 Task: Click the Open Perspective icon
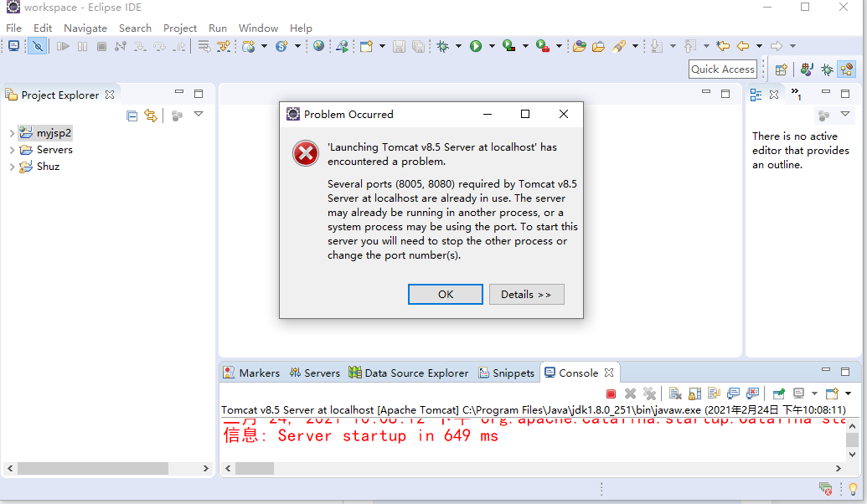(782, 69)
